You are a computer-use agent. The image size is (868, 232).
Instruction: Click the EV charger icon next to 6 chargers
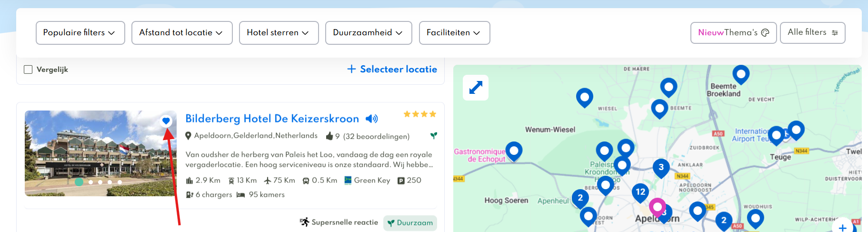click(x=190, y=195)
